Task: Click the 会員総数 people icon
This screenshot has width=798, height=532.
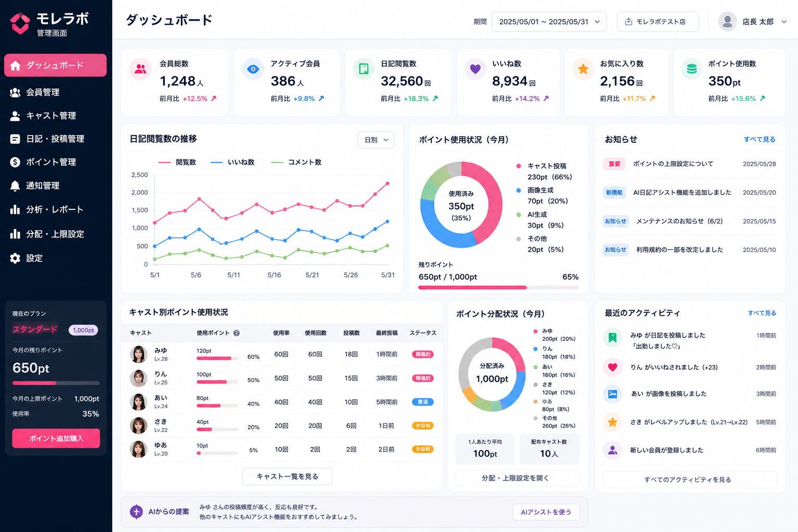Action: tap(140, 69)
